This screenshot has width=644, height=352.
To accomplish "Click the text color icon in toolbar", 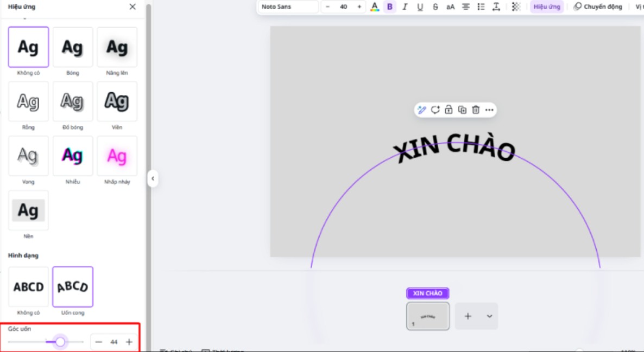I will 374,7.
